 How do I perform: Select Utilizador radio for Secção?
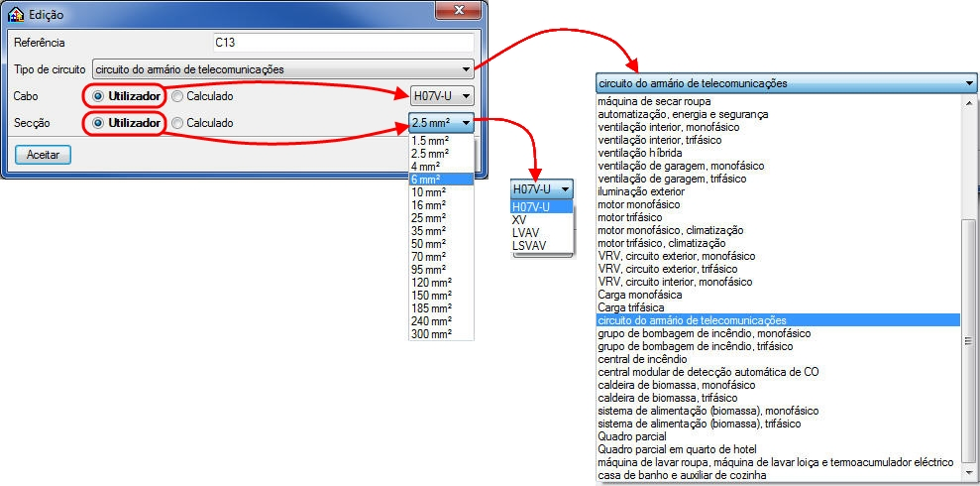click(98, 123)
